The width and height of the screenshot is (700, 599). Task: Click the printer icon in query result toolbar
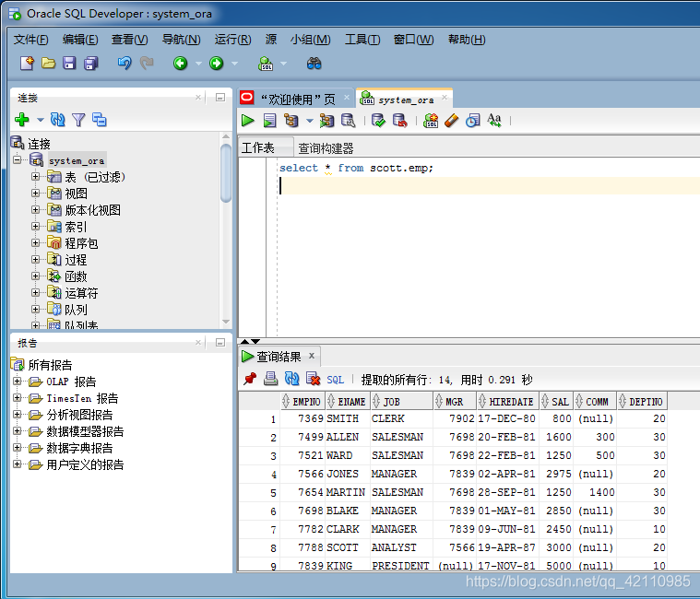(x=270, y=379)
